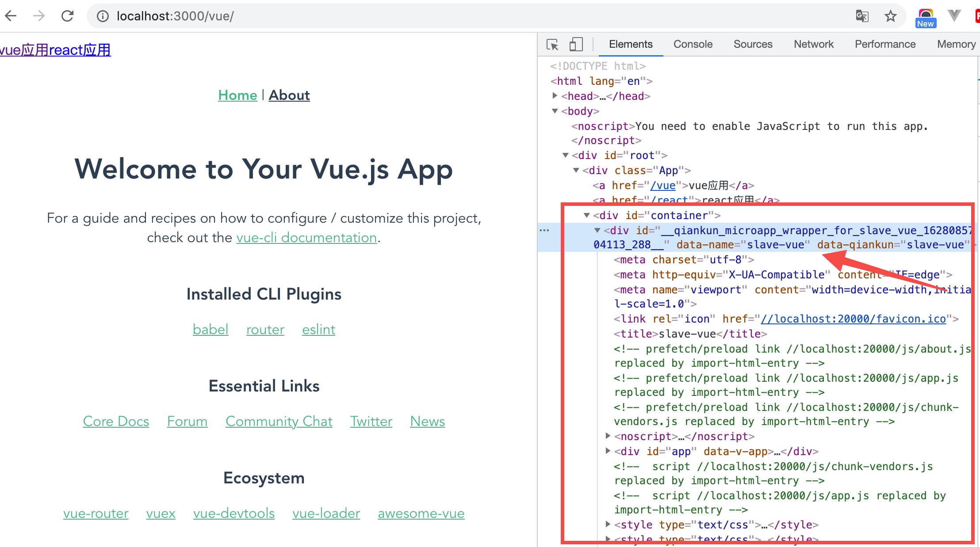Viewport: 980px width, 547px height.
Task: Click the site info icon in address bar
Action: (103, 16)
